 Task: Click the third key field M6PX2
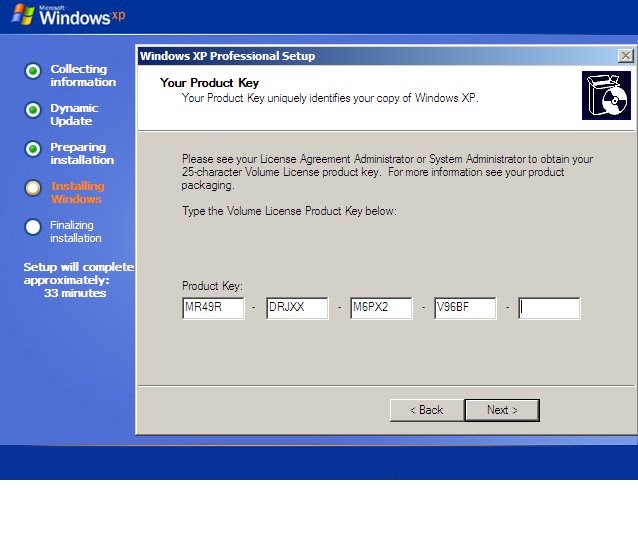(x=381, y=308)
